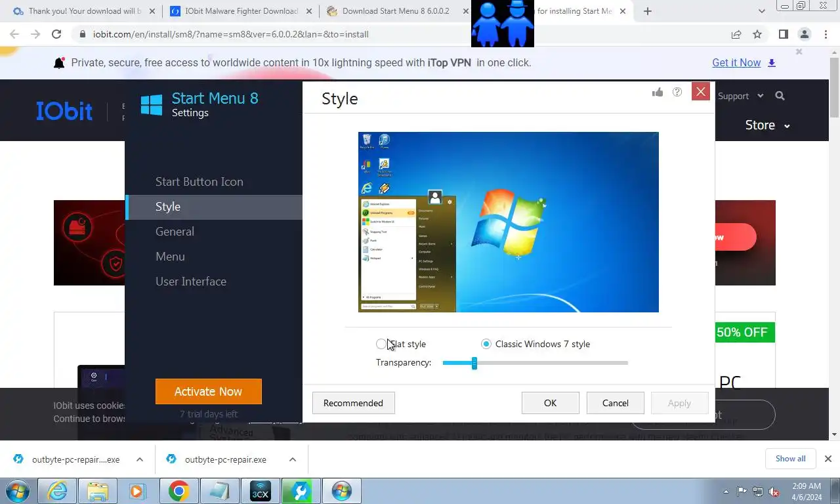
Task: Open Windows Explorer folder from taskbar
Action: pos(98,491)
